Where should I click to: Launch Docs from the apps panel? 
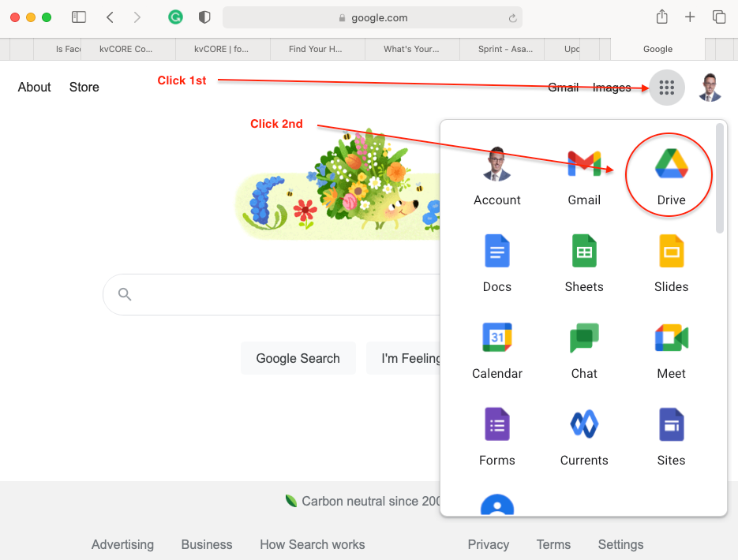pyautogui.click(x=497, y=263)
